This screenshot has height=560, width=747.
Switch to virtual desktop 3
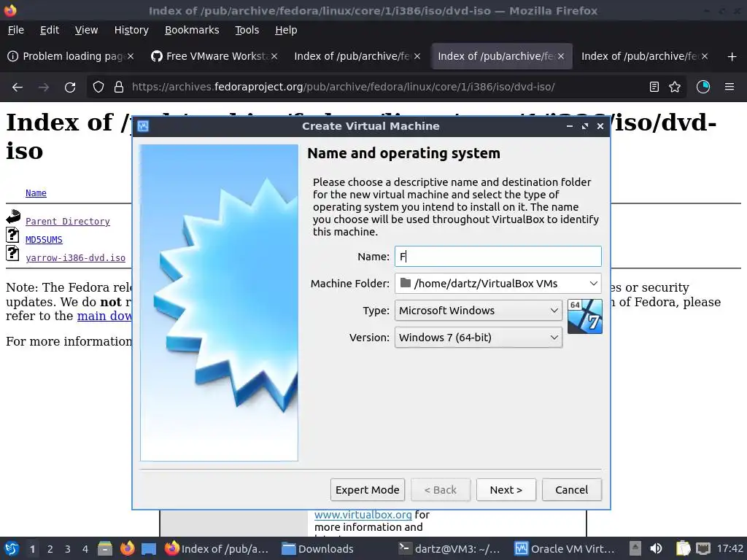(67, 549)
